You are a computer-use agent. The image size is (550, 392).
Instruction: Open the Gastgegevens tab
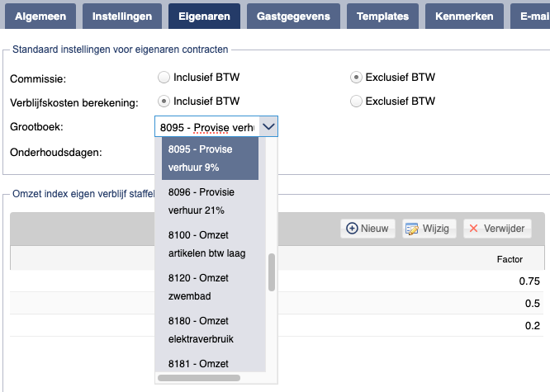point(293,17)
